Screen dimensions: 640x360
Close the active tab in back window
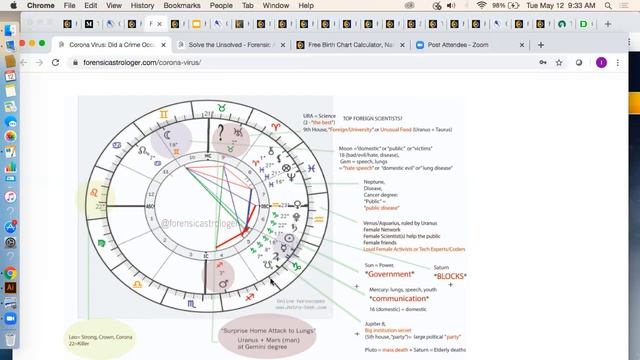pyautogui.click(x=160, y=24)
